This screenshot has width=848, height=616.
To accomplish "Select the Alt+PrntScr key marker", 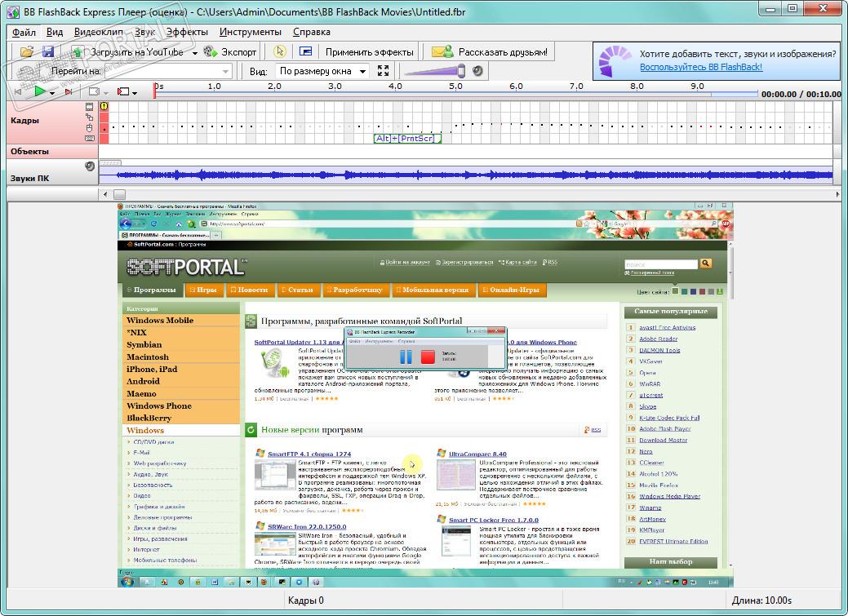I will pos(407,139).
